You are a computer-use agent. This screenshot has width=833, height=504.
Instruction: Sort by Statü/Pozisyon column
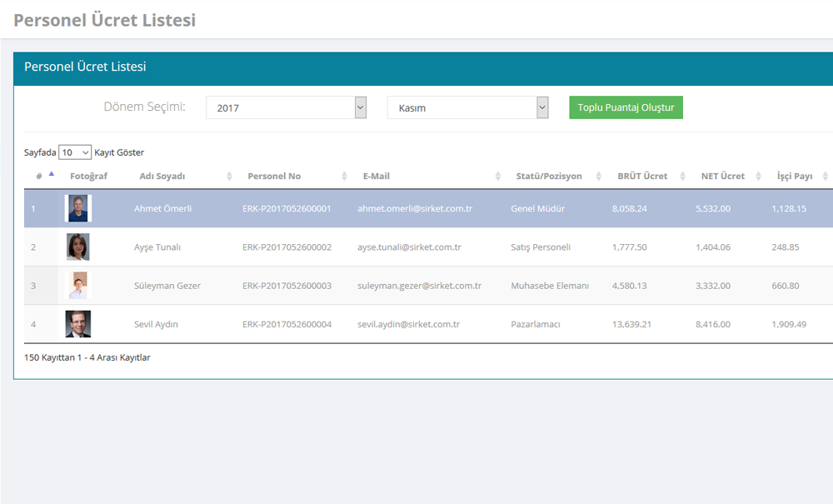[x=549, y=176]
